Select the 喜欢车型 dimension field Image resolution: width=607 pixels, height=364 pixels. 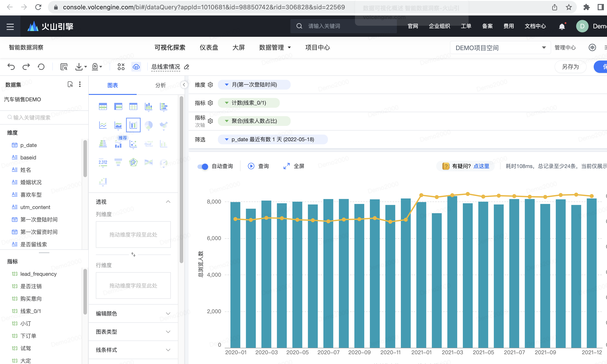(x=31, y=195)
